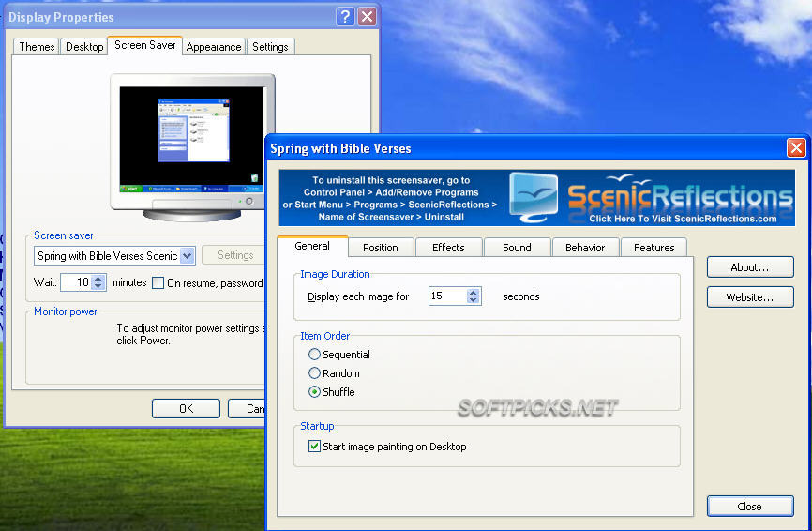This screenshot has height=531, width=812.
Task: Click the image duration seconds input field
Action: (446, 296)
